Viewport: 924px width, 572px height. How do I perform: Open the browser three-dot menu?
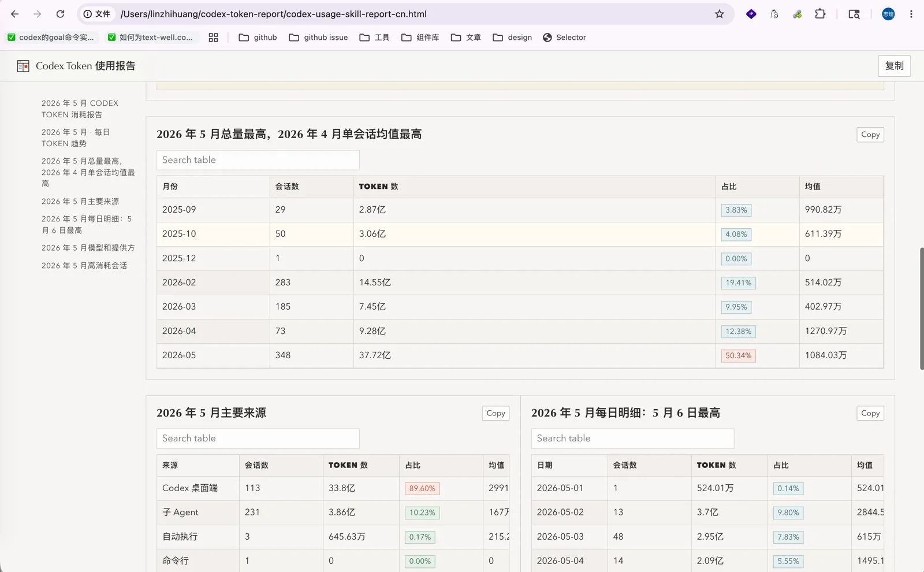(x=911, y=14)
